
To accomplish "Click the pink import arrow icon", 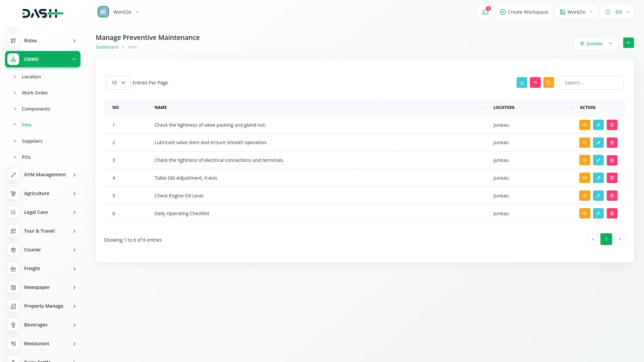I will tap(535, 82).
